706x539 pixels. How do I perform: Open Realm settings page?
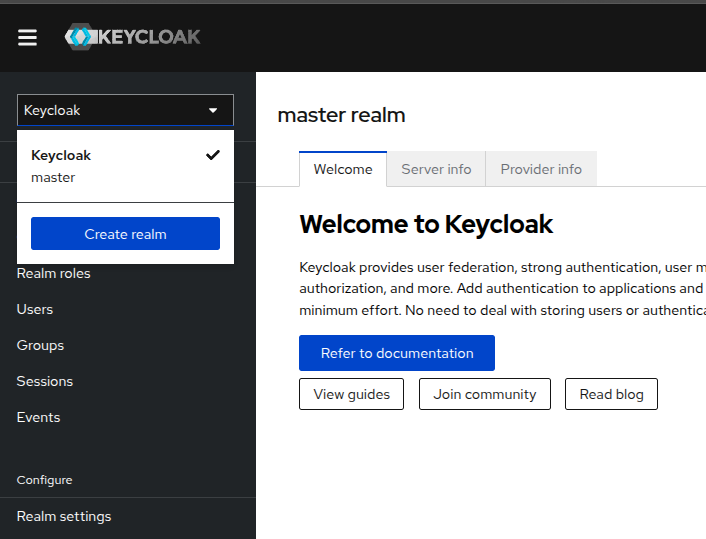coord(64,516)
